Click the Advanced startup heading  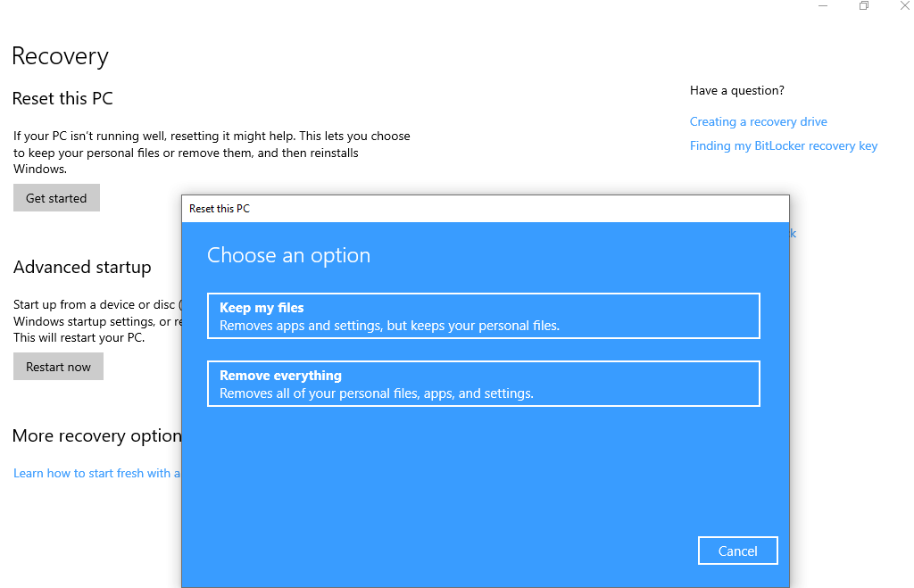click(82, 267)
